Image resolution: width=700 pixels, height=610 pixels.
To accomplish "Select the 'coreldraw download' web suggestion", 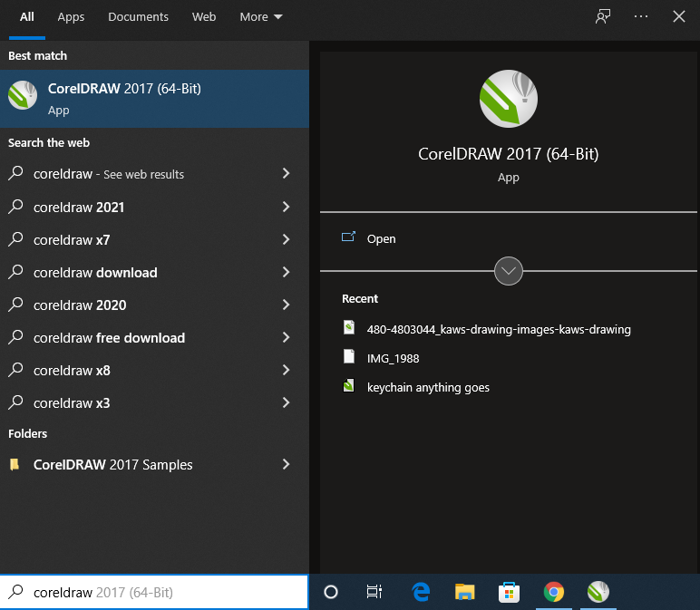I will [x=154, y=272].
